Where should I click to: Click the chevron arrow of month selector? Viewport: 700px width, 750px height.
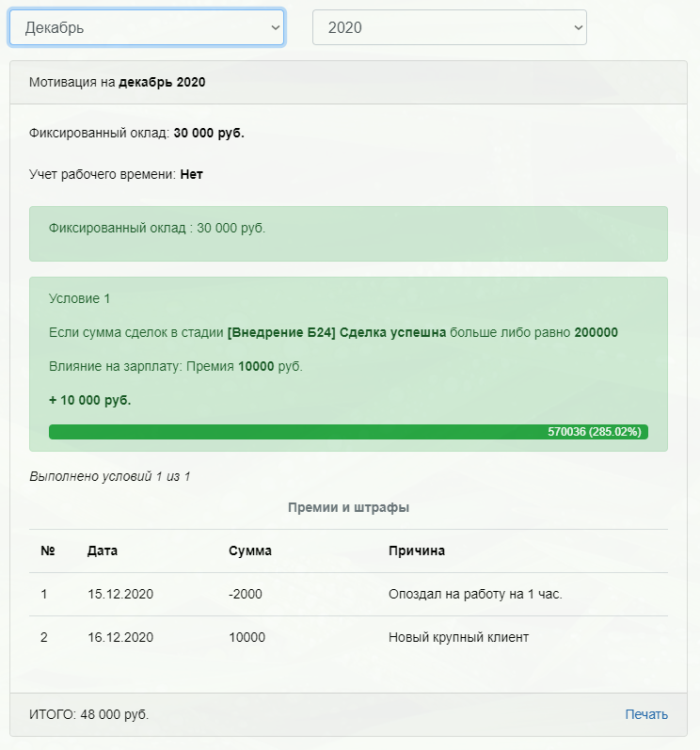click(276, 27)
